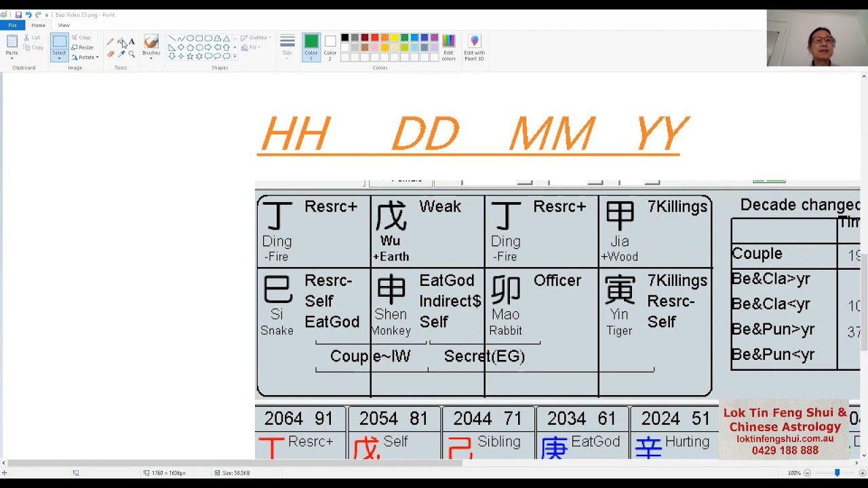868x488 pixels.
Task: Click the '200%' zoom level text
Action: [x=794, y=473]
